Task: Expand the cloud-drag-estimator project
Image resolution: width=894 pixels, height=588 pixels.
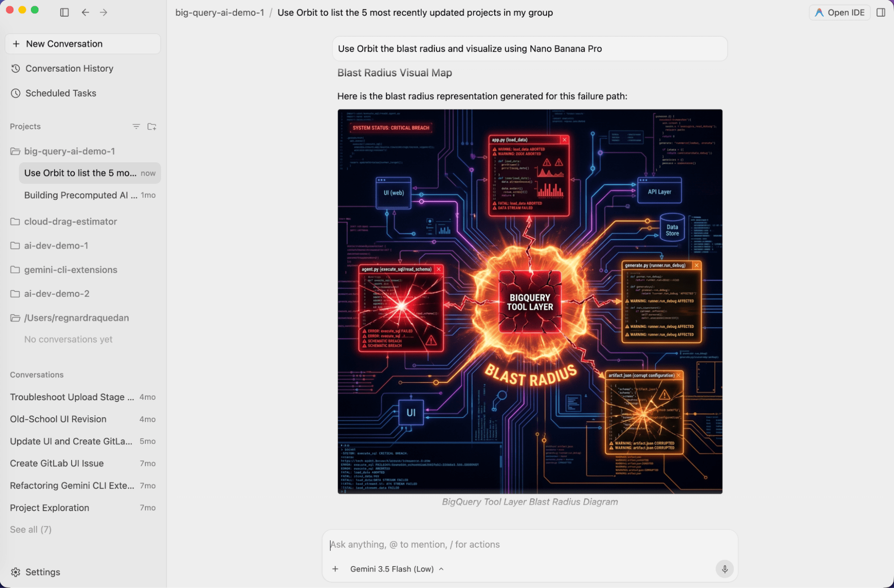Action: point(64,221)
